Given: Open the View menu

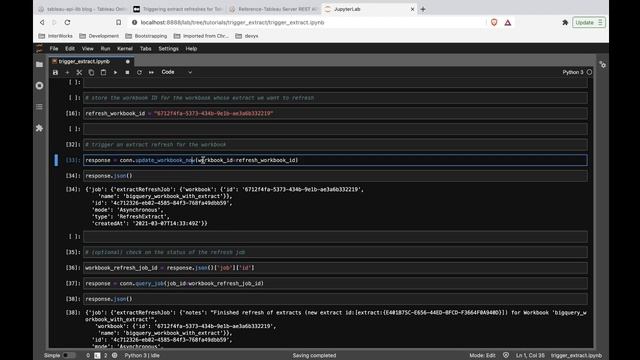Looking at the screenshot, I should point(87,49).
